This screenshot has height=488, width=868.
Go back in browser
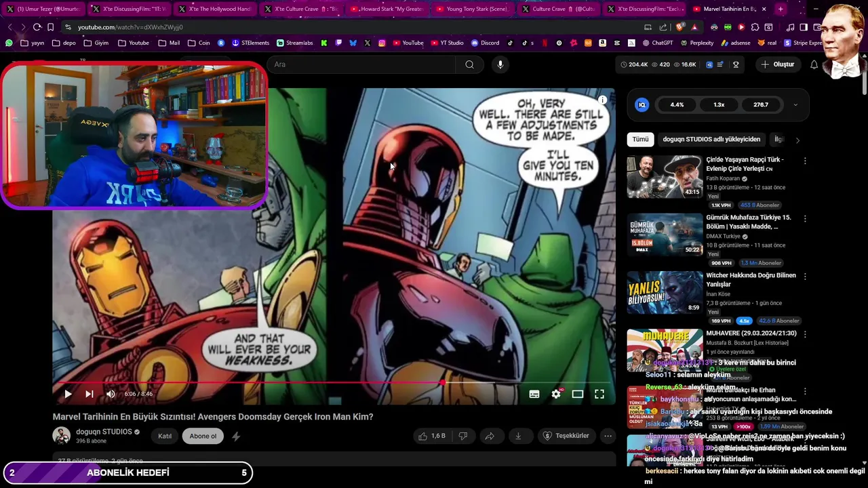click(x=9, y=27)
